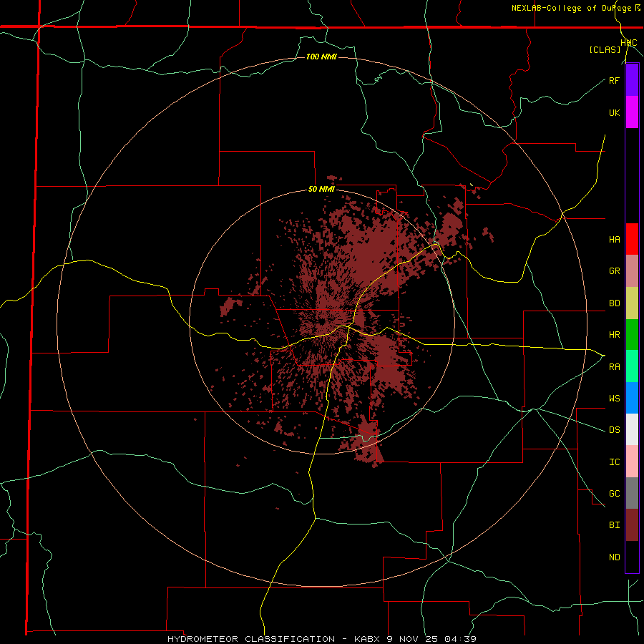644x644 pixels.
Task: Click the RF legend label
Action: 614,80
